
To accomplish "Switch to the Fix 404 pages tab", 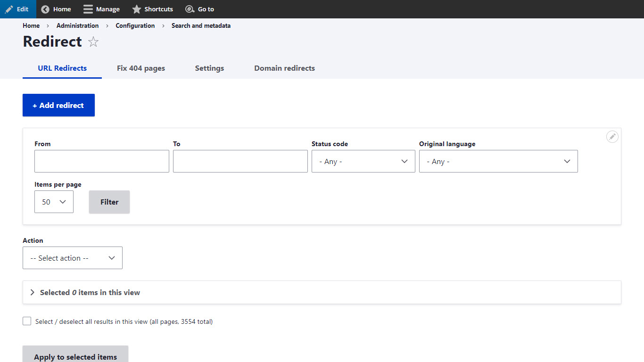I will tap(141, 68).
